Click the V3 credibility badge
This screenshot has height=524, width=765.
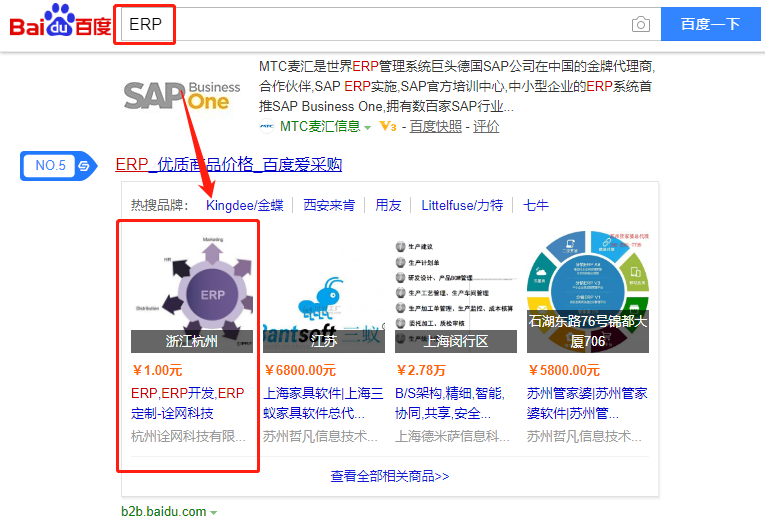(x=388, y=127)
